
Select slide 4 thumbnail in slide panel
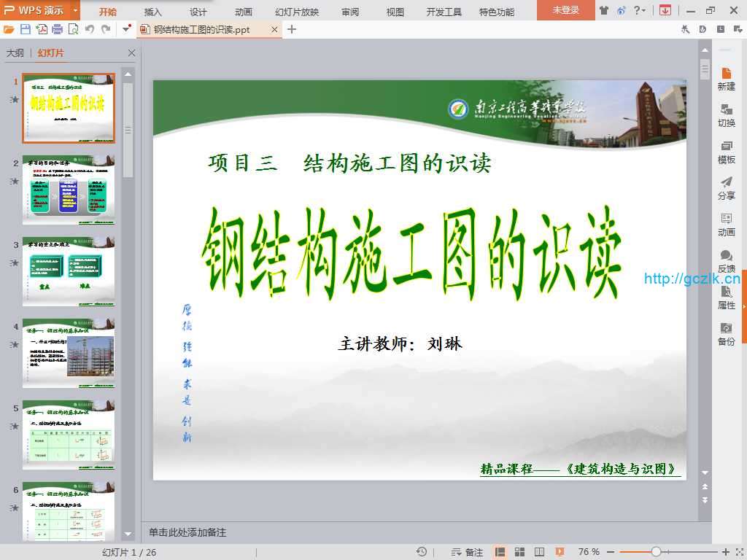(x=69, y=352)
